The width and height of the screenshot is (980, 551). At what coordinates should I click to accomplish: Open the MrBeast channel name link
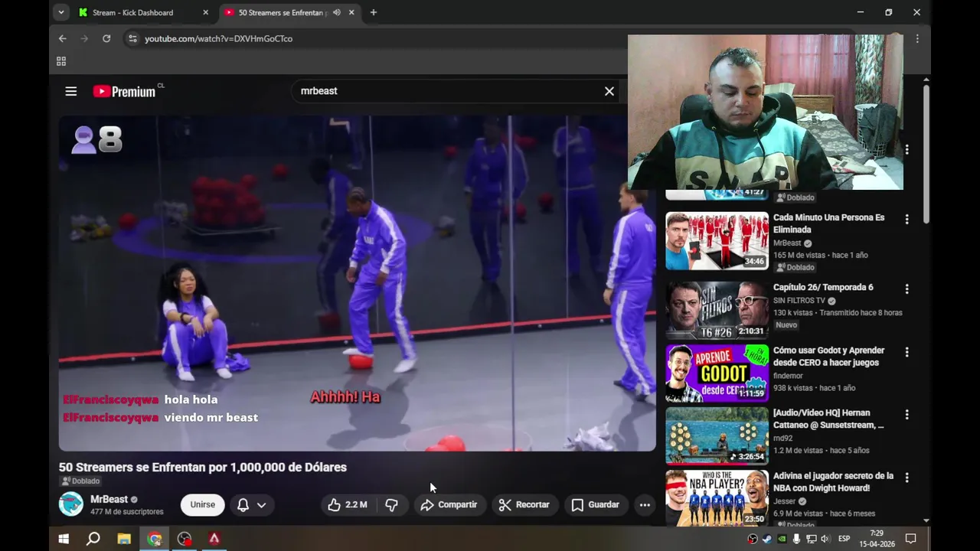click(x=109, y=499)
